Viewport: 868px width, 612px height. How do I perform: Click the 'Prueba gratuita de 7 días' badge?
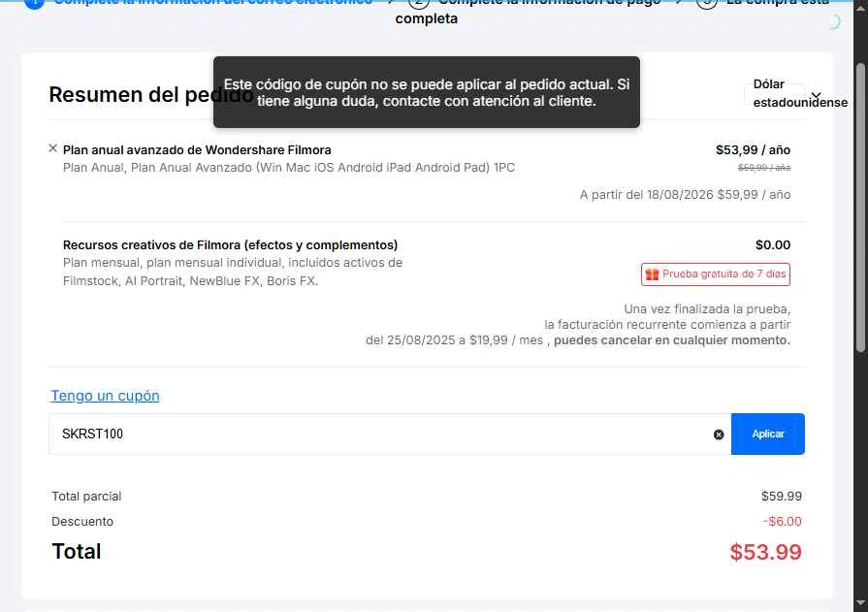tap(715, 274)
